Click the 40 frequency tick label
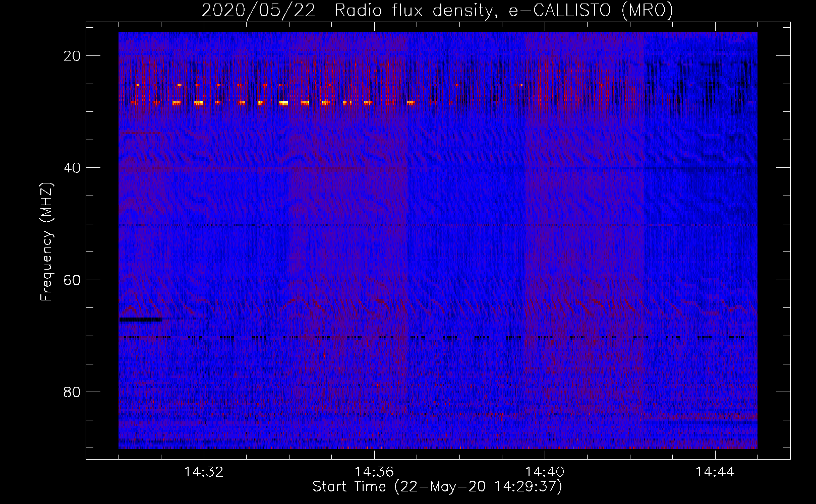The width and height of the screenshot is (816, 504). 72,168
